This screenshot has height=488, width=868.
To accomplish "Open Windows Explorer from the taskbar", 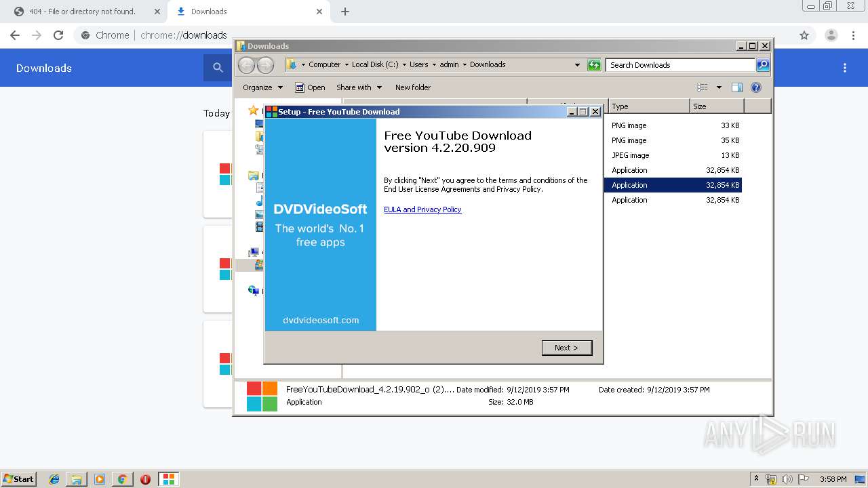I will (x=77, y=479).
